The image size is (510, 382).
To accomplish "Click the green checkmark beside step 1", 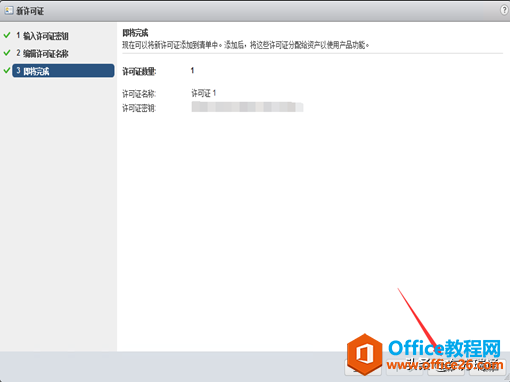I will click(7, 35).
